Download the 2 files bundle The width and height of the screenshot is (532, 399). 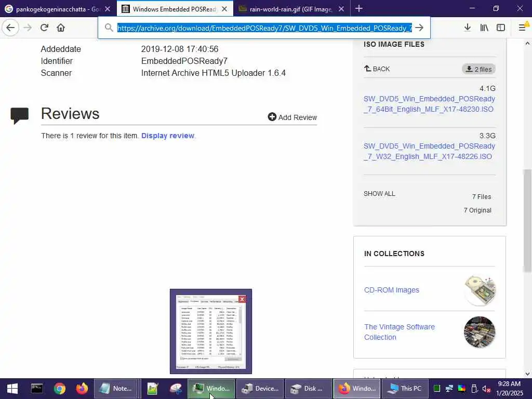pyautogui.click(x=478, y=69)
